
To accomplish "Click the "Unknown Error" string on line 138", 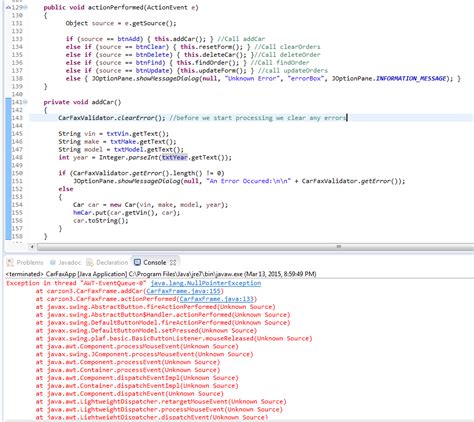I will (x=253, y=78).
